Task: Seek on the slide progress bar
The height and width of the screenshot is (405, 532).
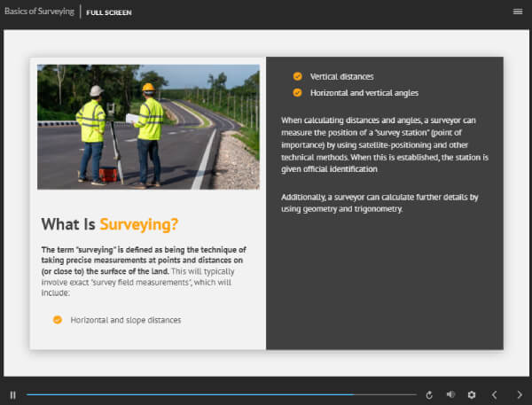Action: (221, 394)
